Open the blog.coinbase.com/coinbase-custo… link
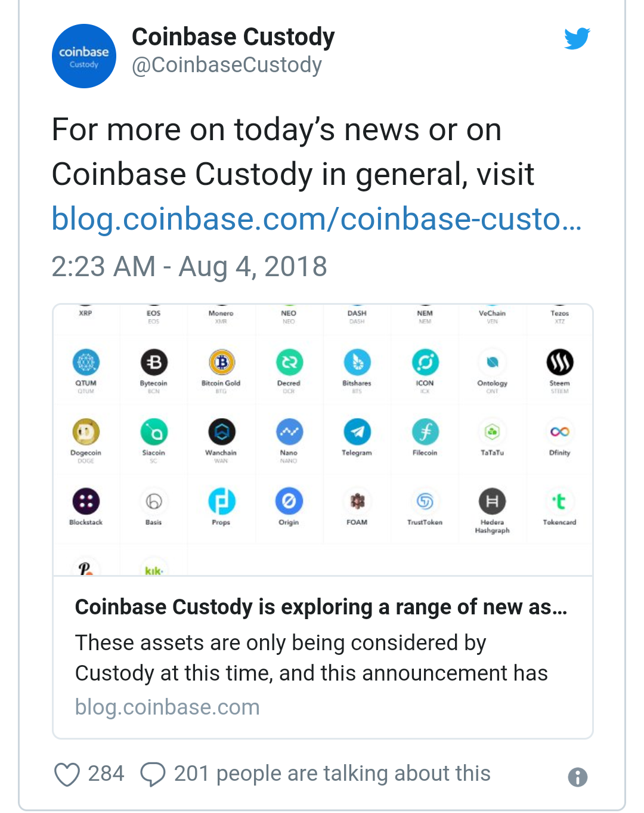 click(x=316, y=219)
